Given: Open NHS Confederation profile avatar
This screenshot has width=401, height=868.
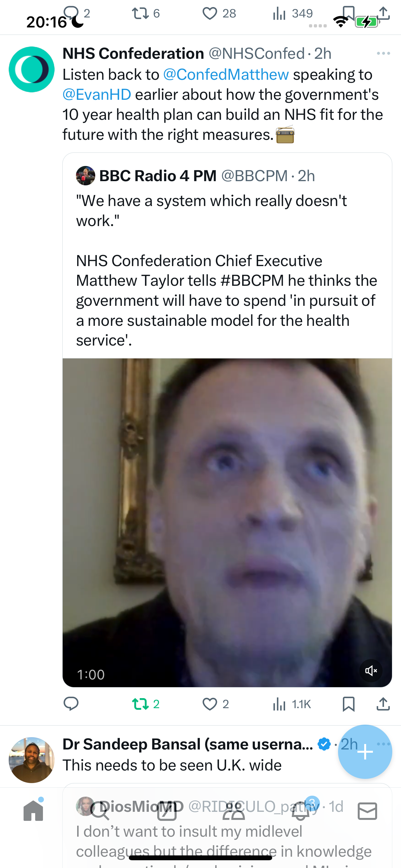Looking at the screenshot, I should pos(32,69).
